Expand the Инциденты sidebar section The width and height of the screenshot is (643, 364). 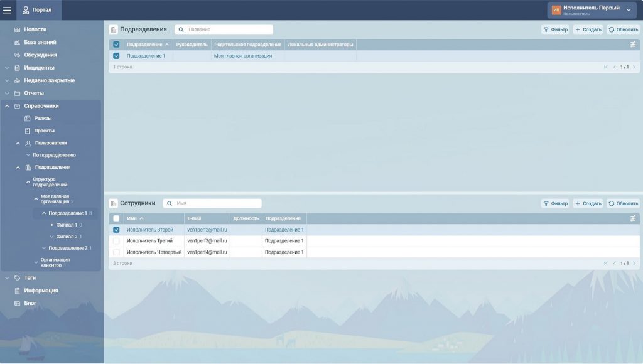(x=7, y=68)
